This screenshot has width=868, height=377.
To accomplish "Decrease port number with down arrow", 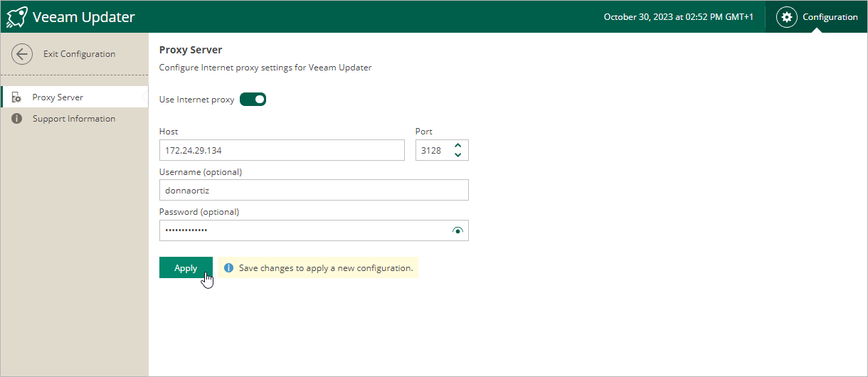I will [x=457, y=154].
